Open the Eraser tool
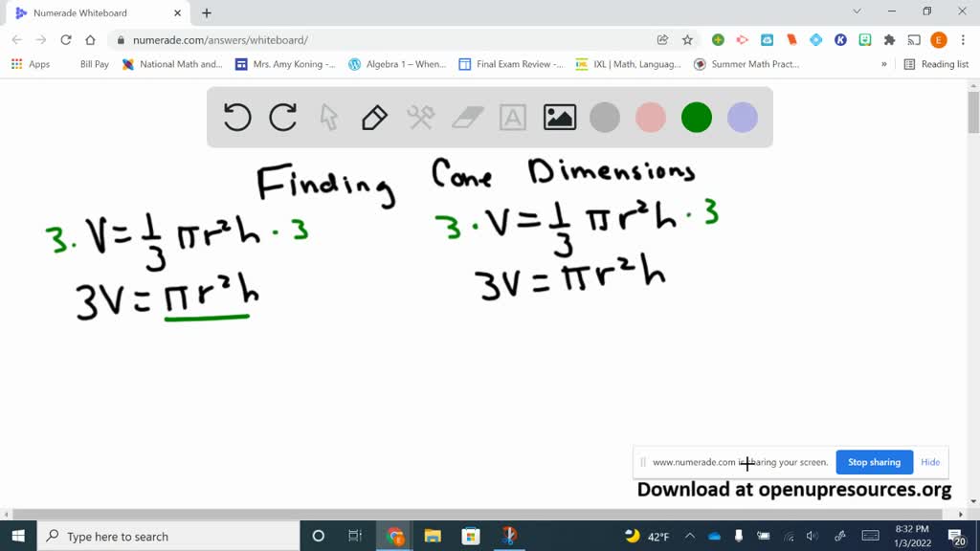 (x=466, y=117)
